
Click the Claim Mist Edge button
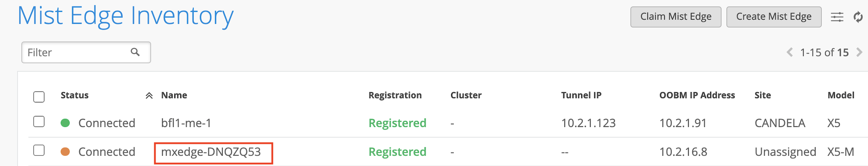(x=675, y=17)
